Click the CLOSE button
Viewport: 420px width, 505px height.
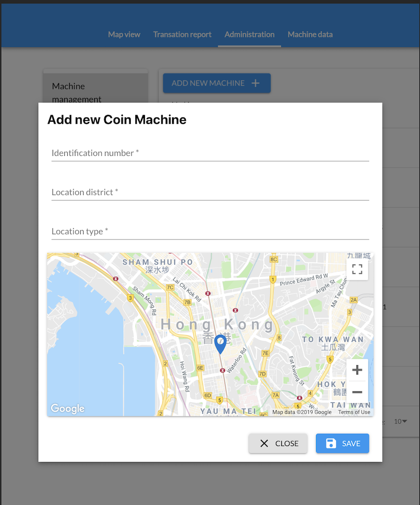[278, 443]
